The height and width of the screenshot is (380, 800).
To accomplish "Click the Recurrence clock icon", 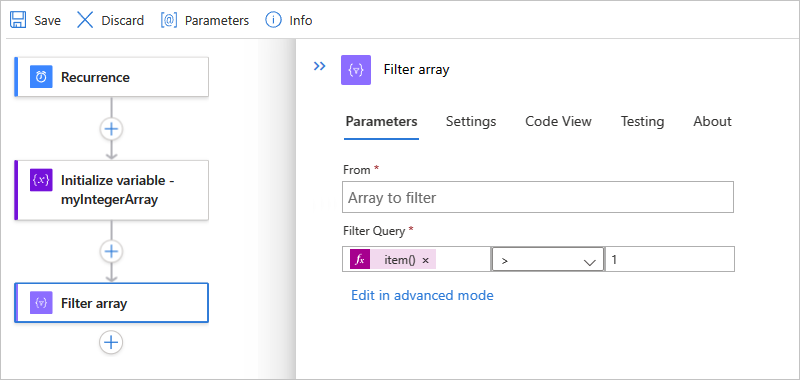I will point(41,77).
